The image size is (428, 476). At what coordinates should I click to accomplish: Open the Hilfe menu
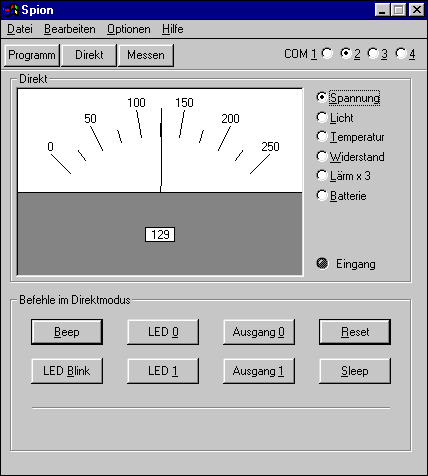[173, 29]
